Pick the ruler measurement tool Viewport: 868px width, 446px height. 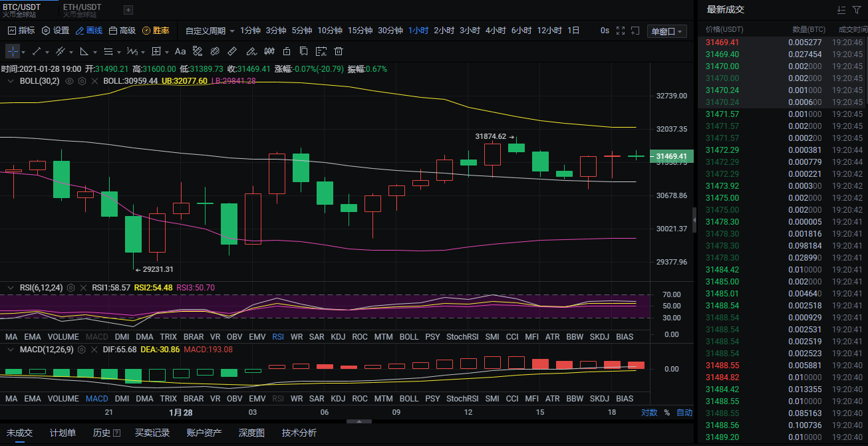click(x=232, y=51)
